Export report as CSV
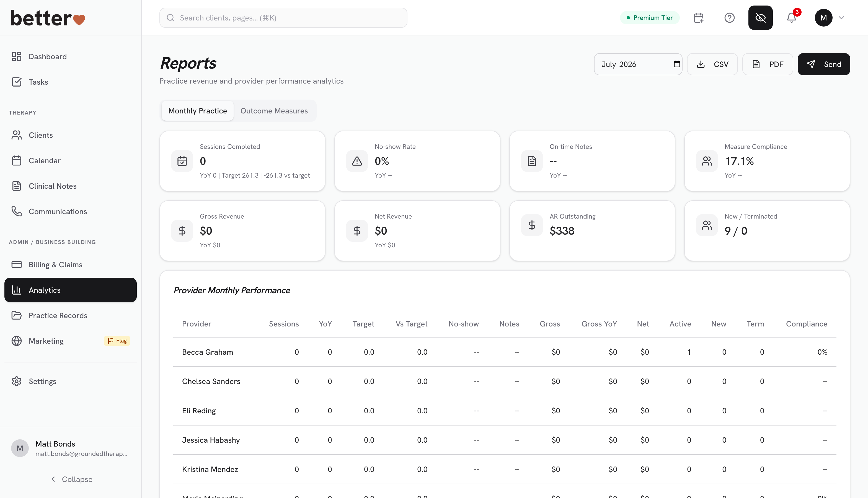This screenshot has height=498, width=868. [x=712, y=64]
